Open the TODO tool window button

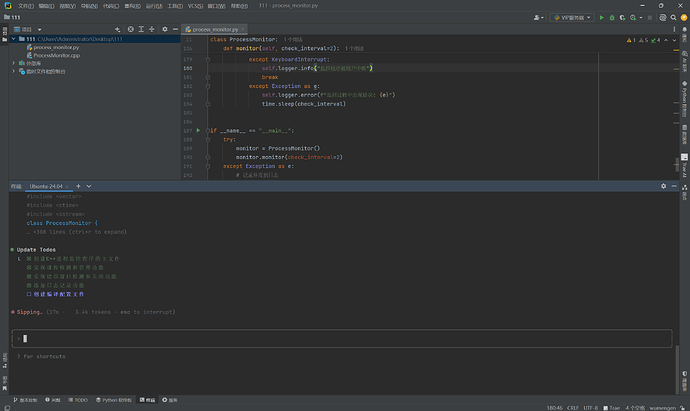(x=78, y=400)
